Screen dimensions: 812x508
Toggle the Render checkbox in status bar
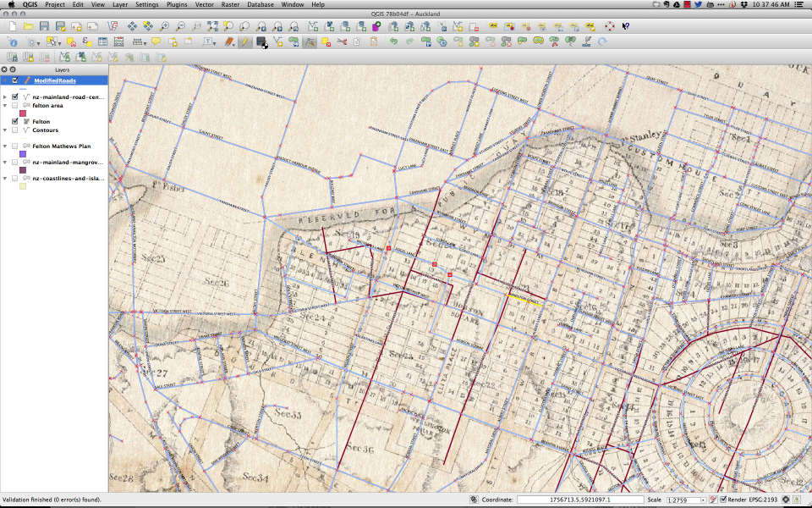pos(724,500)
